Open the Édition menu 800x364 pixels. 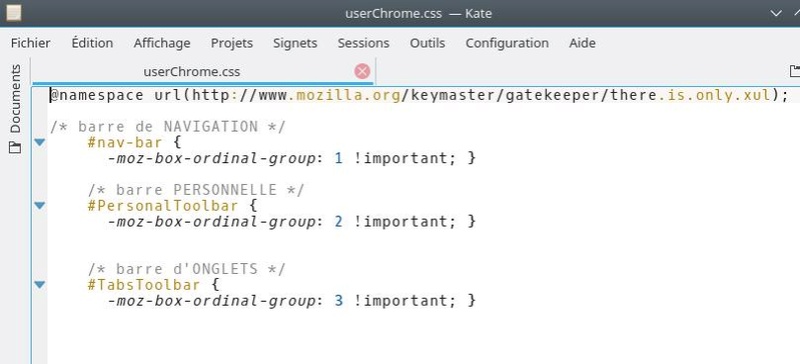(x=92, y=43)
